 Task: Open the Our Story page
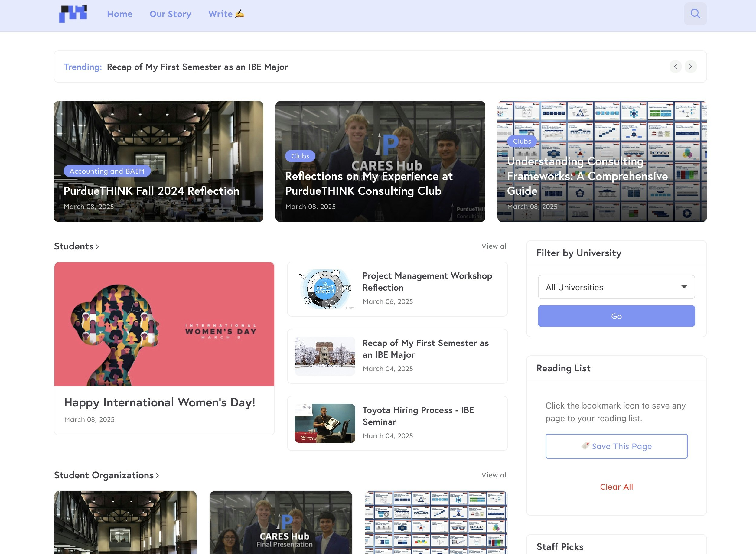point(170,14)
